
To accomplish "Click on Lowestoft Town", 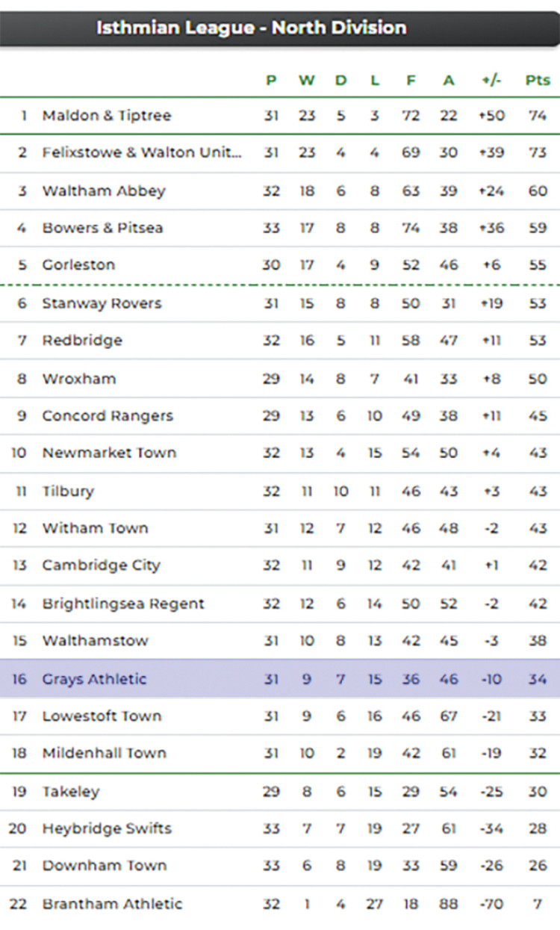I will (x=102, y=716).
